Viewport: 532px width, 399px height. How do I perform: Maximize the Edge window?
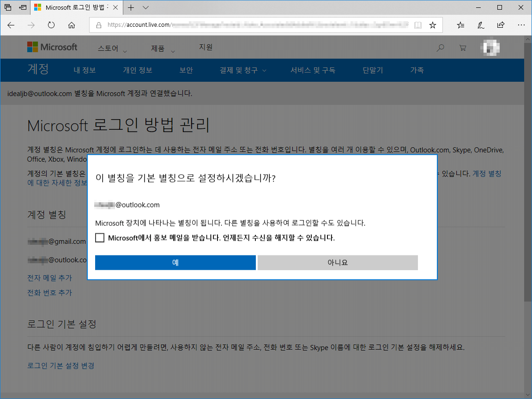pyautogui.click(x=499, y=7)
